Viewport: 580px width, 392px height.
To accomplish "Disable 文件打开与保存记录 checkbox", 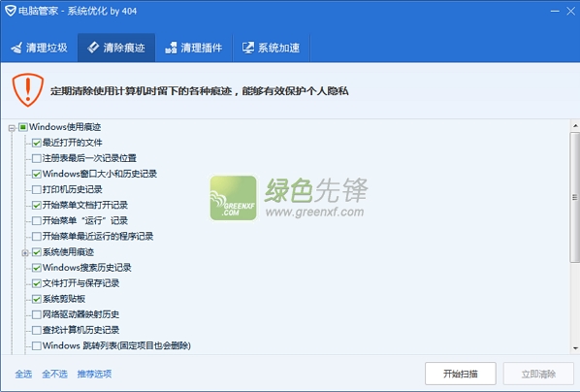I will click(36, 283).
